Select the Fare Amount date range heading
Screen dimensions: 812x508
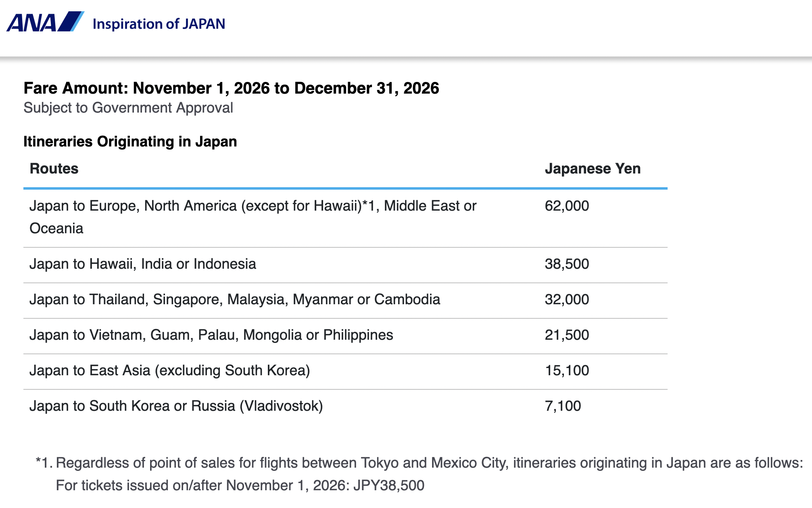pyautogui.click(x=231, y=88)
